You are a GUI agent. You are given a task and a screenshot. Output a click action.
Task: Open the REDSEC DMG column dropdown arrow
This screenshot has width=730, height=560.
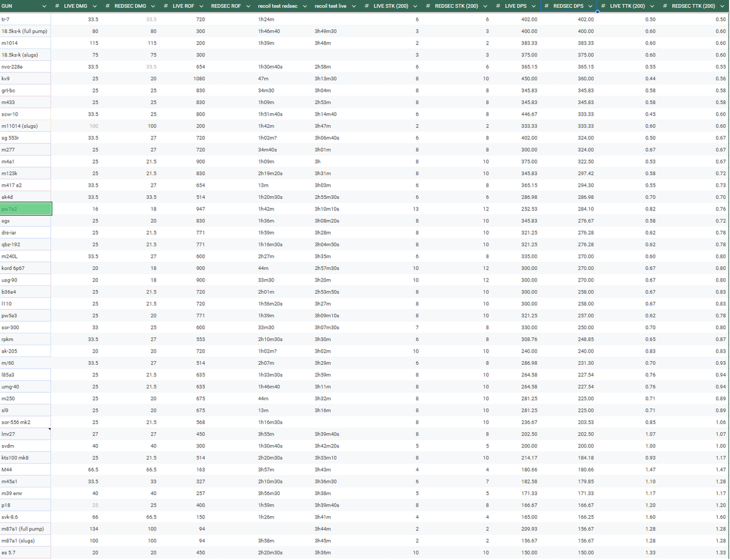152,7
